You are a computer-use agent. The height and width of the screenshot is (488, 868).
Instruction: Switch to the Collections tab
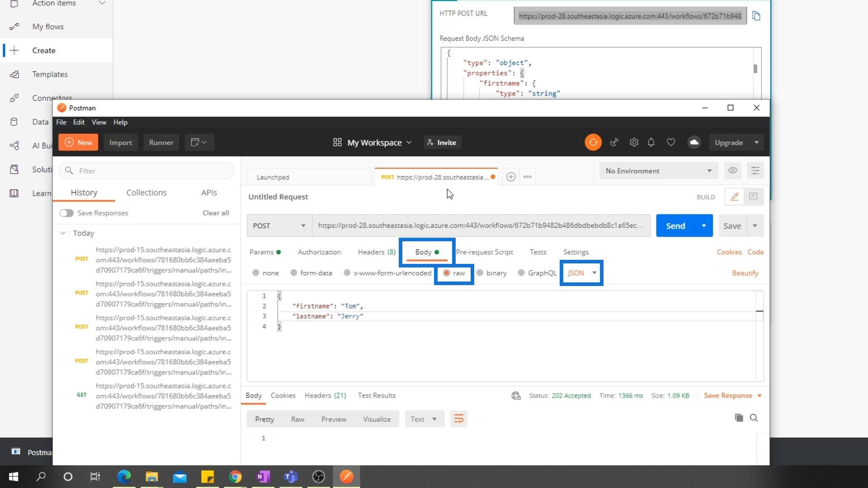[146, 192]
